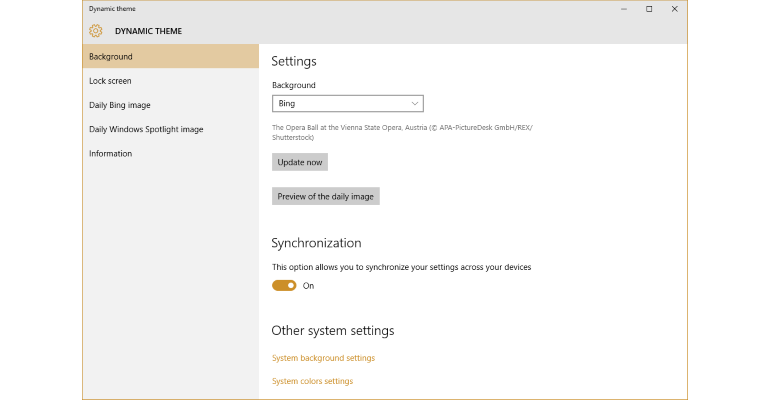Close the Dynamic theme window
This screenshot has height=400, width=770.
pos(675,9)
